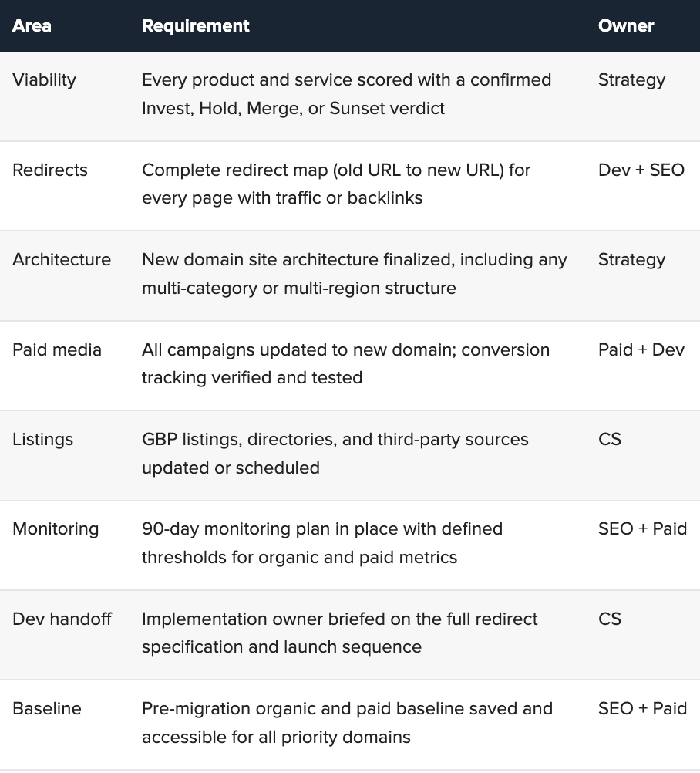Click the Dev + SEO owner cell
Image resolution: width=700 pixels, height=773 pixels.
click(x=641, y=170)
